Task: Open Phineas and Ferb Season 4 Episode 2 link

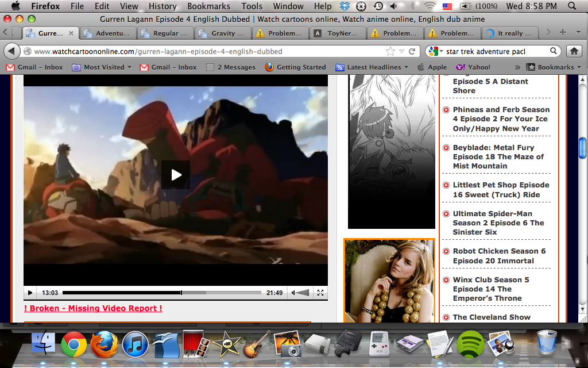Action: (x=501, y=119)
